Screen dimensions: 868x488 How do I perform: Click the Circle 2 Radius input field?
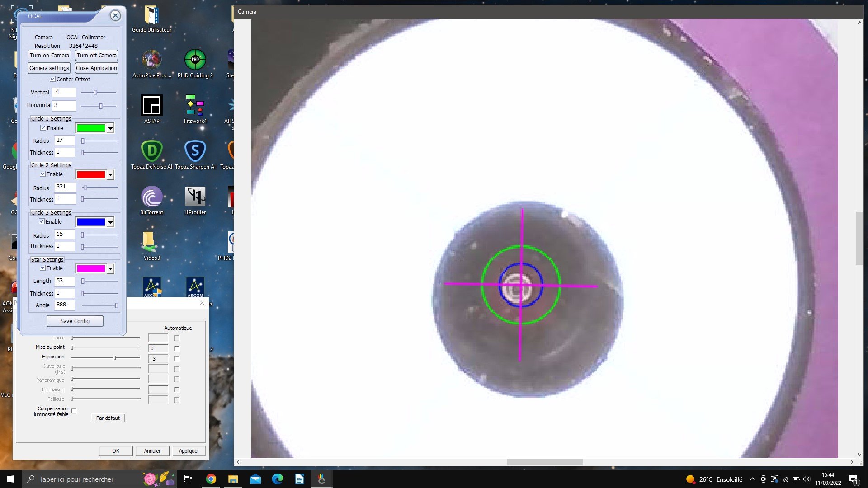tap(65, 187)
